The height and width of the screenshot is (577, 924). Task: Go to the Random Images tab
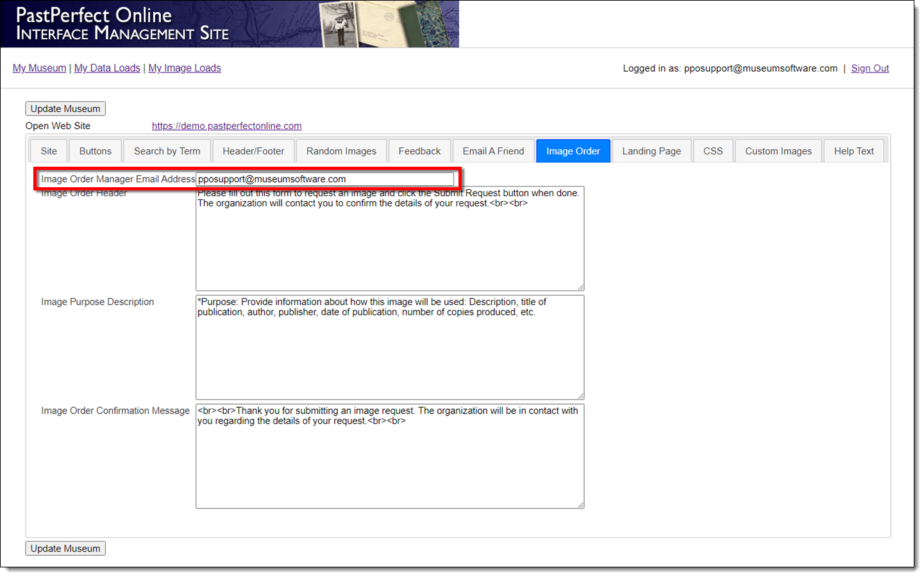[341, 151]
